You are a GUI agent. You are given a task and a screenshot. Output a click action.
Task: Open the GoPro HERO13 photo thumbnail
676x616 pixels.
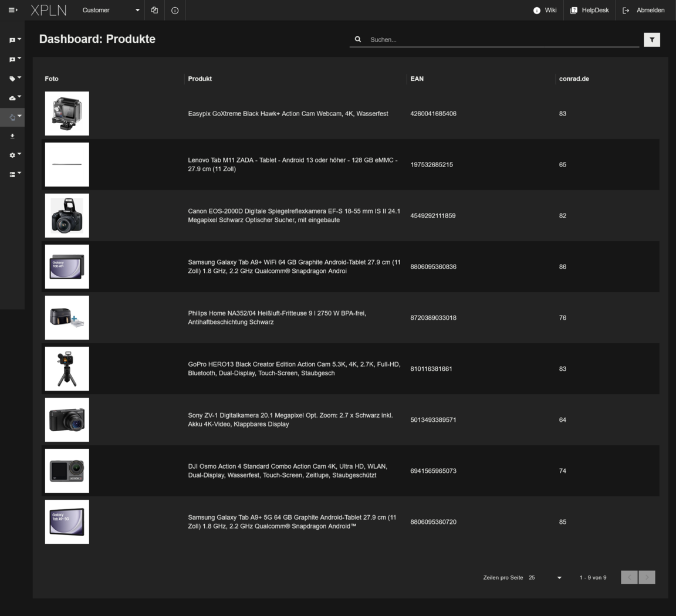[67, 368]
